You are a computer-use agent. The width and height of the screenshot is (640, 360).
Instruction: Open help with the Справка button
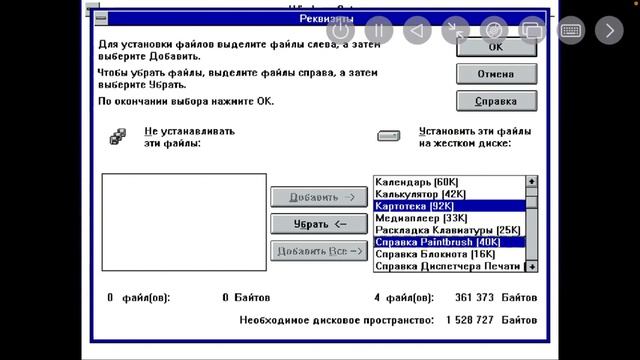(x=496, y=101)
